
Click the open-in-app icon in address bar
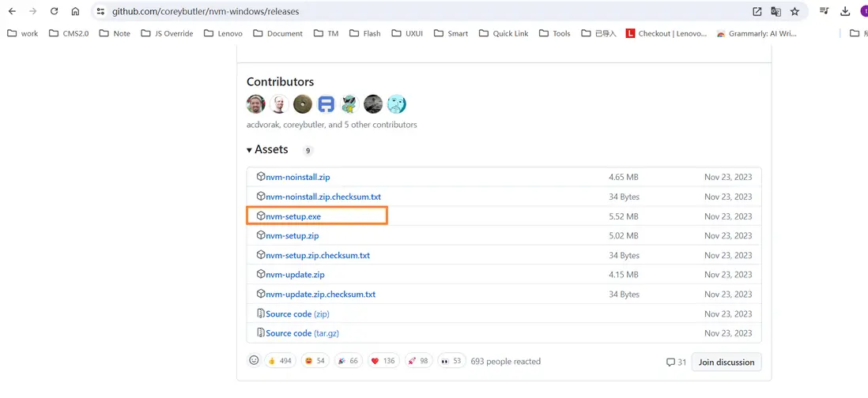(x=757, y=11)
